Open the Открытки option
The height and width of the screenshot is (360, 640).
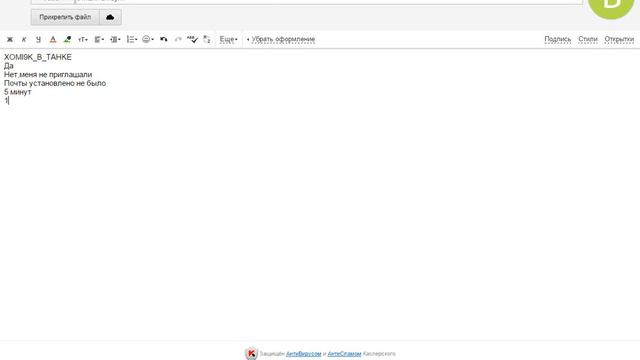pyautogui.click(x=619, y=40)
